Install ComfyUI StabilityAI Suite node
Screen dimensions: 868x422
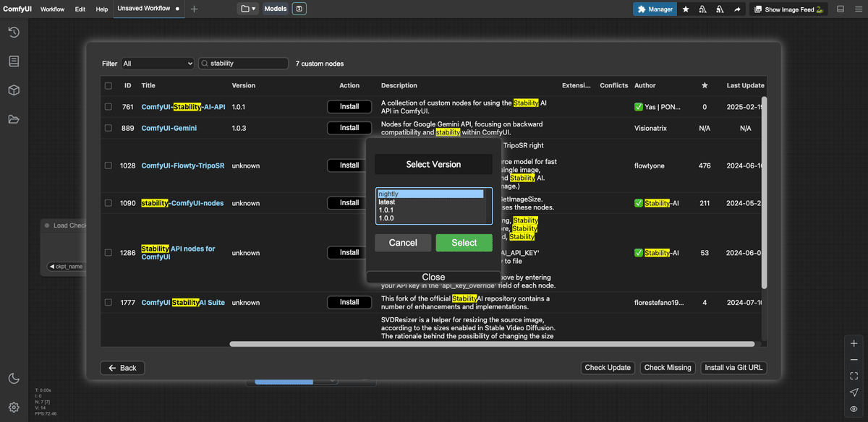point(349,303)
